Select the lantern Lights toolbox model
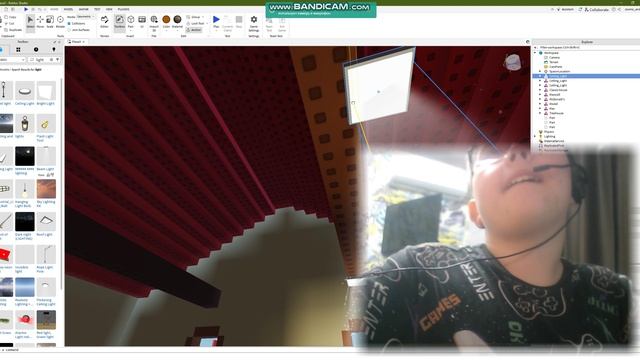 25,126
